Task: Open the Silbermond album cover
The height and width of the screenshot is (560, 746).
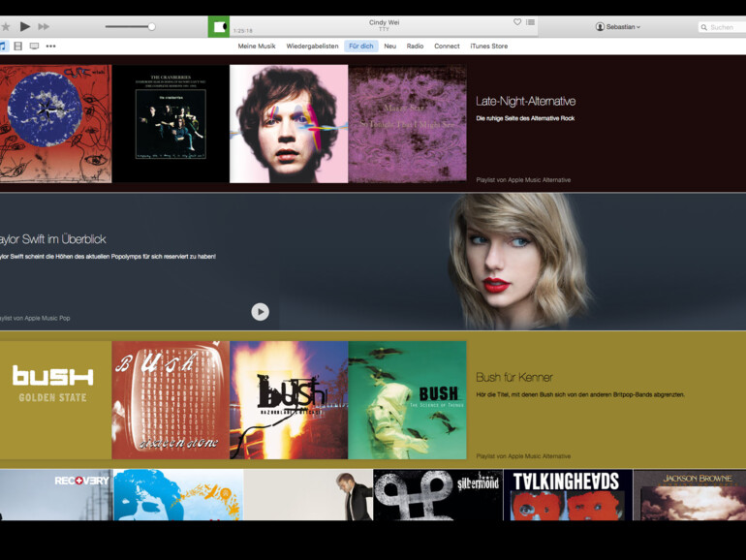Action: [x=438, y=495]
